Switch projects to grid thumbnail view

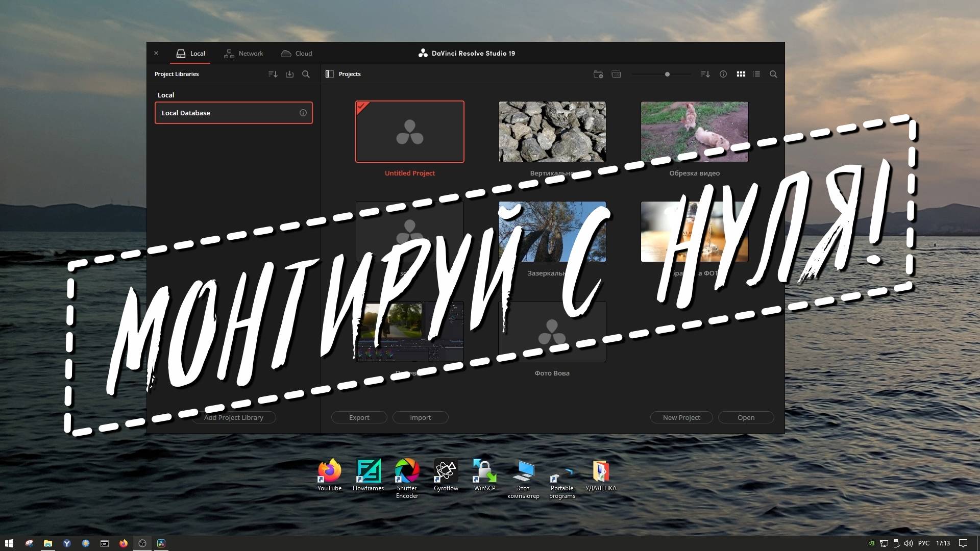pyautogui.click(x=741, y=74)
